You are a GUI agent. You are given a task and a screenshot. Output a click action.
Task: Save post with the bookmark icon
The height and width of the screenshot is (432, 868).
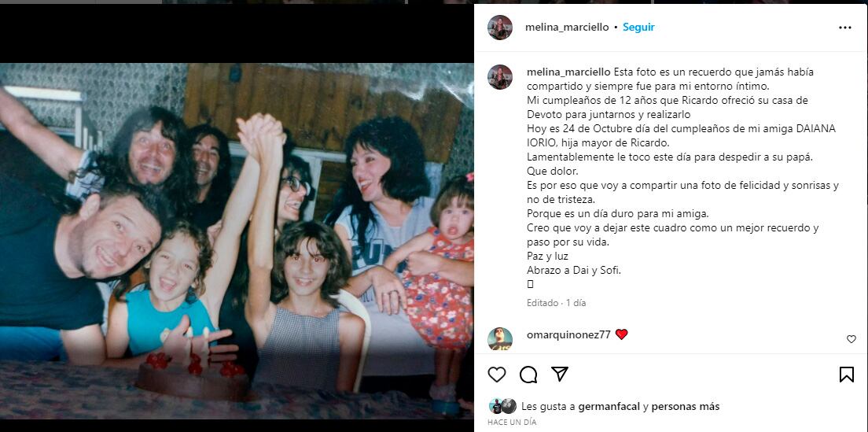[847, 375]
